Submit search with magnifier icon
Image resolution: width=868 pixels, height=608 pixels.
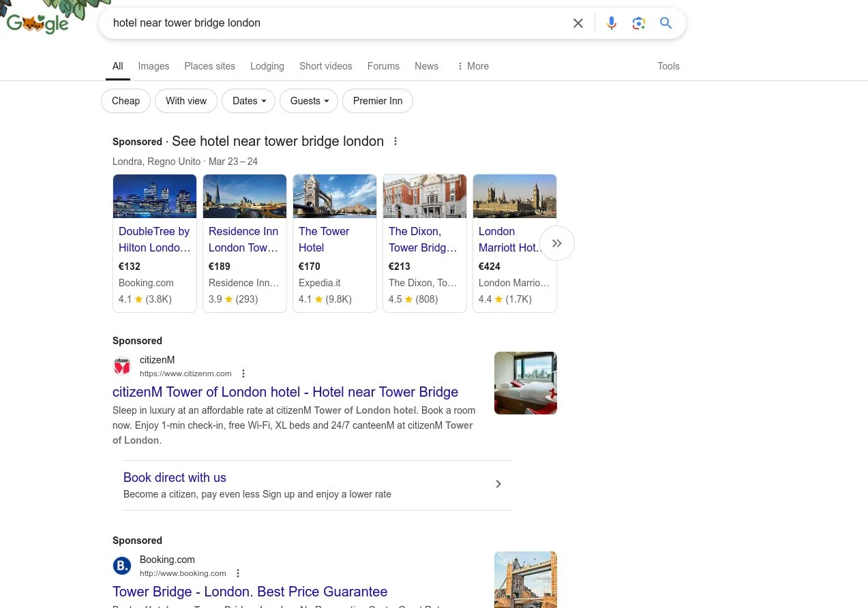tap(666, 23)
